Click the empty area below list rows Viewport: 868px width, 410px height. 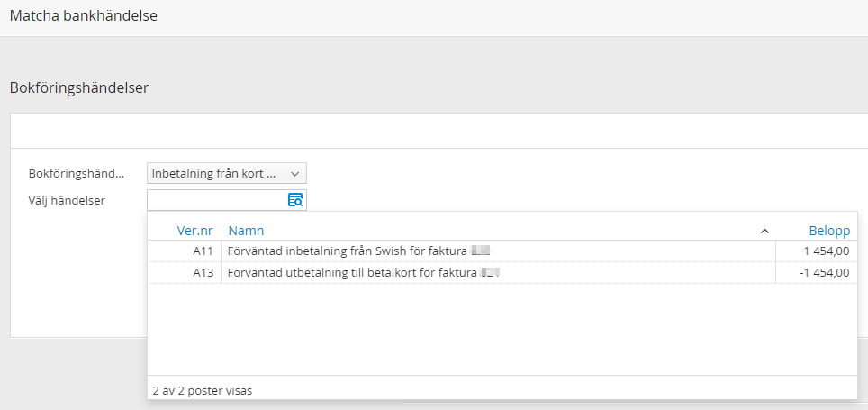pyautogui.click(x=501, y=329)
